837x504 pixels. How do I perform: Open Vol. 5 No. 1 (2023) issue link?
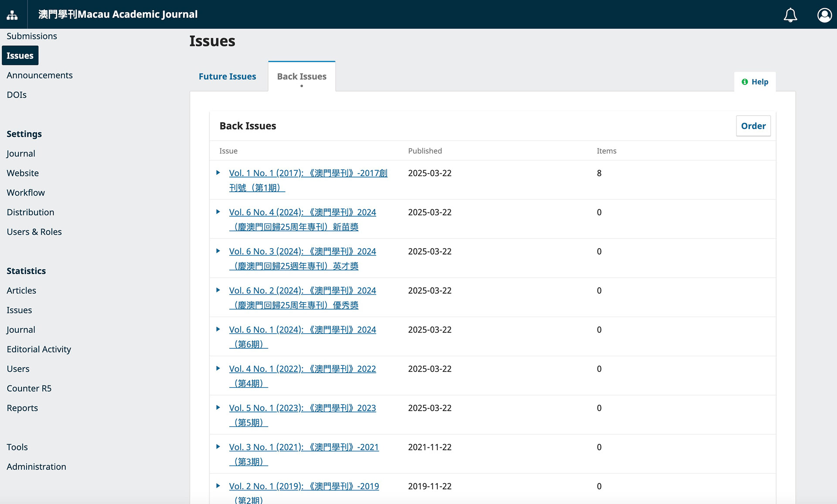(302, 408)
